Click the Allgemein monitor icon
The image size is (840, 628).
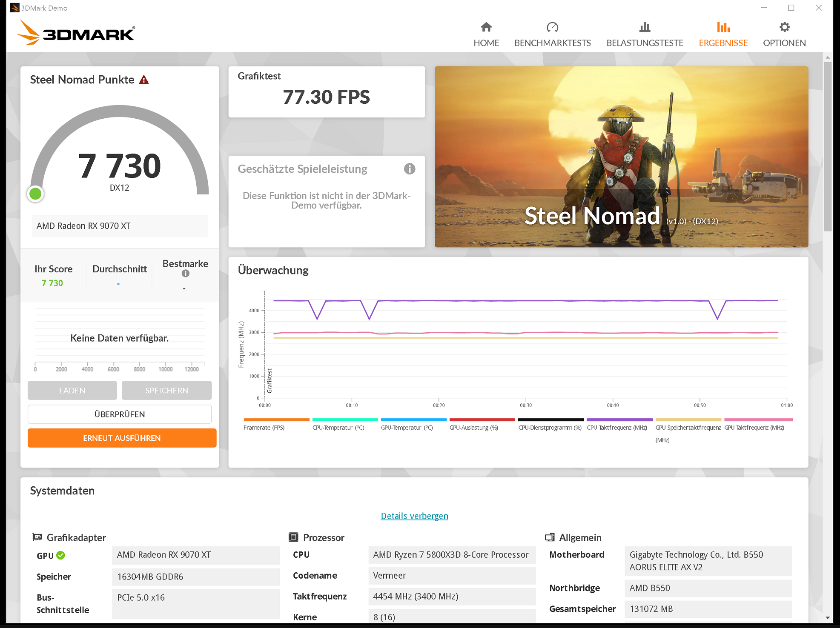tap(550, 537)
